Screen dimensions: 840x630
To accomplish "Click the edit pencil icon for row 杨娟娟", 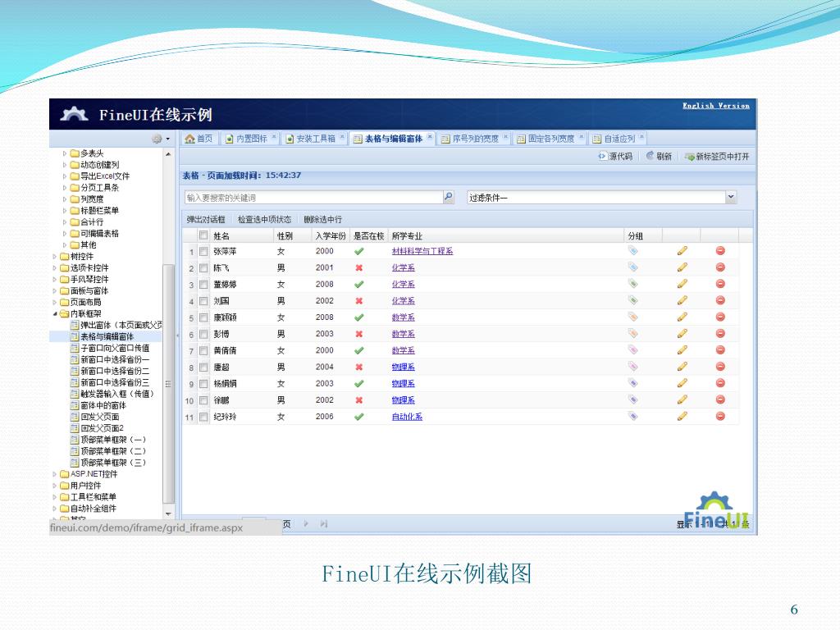I will click(x=682, y=384).
